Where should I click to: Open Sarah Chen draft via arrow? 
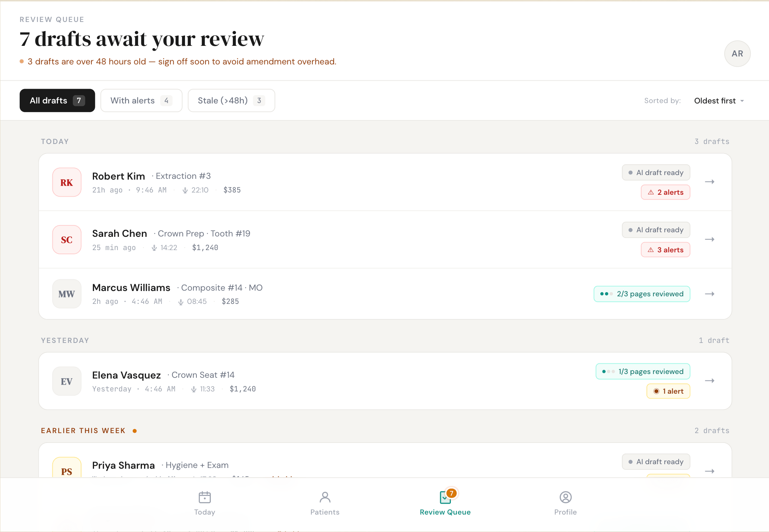(x=709, y=239)
